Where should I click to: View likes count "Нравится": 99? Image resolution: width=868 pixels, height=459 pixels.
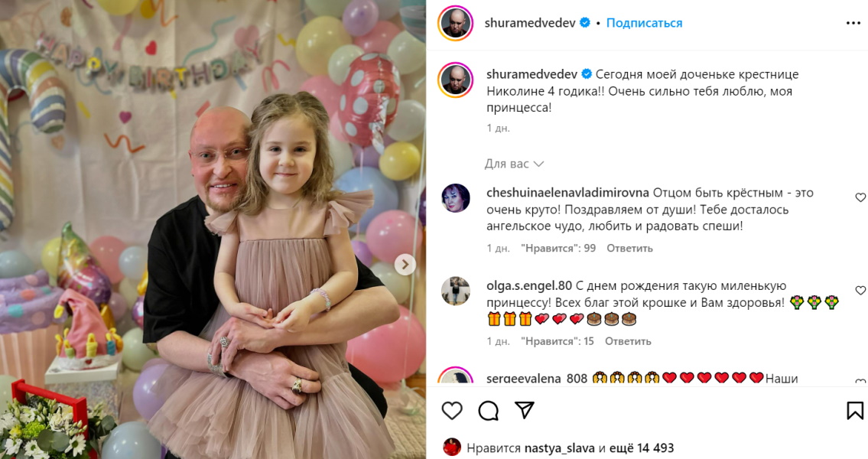pyautogui.click(x=558, y=248)
